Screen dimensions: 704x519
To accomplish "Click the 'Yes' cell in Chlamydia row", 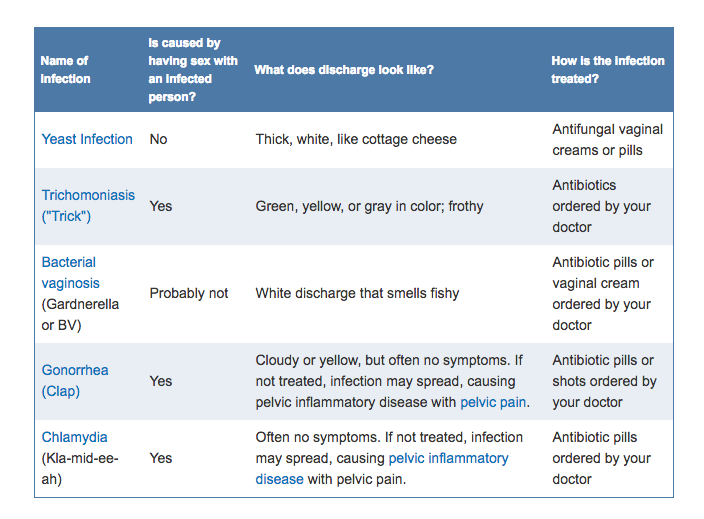I will [x=160, y=458].
